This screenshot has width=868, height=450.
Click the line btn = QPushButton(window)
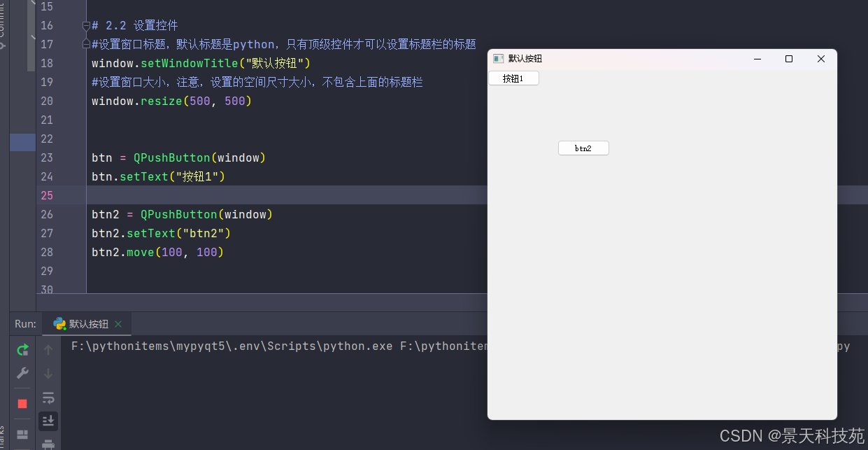[x=178, y=157]
